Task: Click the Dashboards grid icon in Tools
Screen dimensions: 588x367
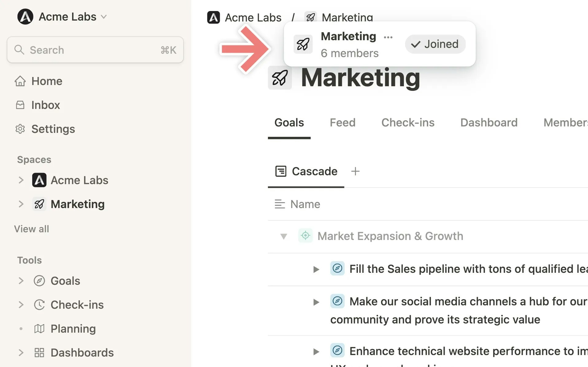Action: pos(39,353)
